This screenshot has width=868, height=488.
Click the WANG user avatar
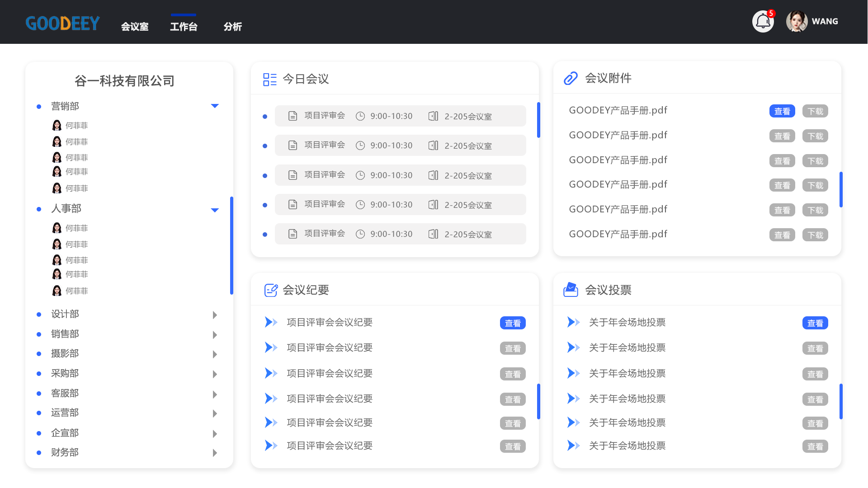click(797, 21)
